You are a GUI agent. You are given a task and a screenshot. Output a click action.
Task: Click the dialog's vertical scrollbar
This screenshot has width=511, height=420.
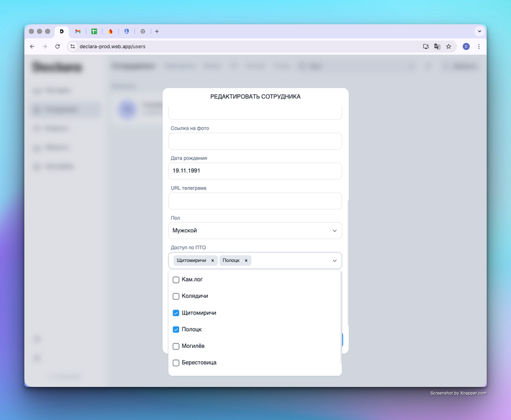pos(348,263)
